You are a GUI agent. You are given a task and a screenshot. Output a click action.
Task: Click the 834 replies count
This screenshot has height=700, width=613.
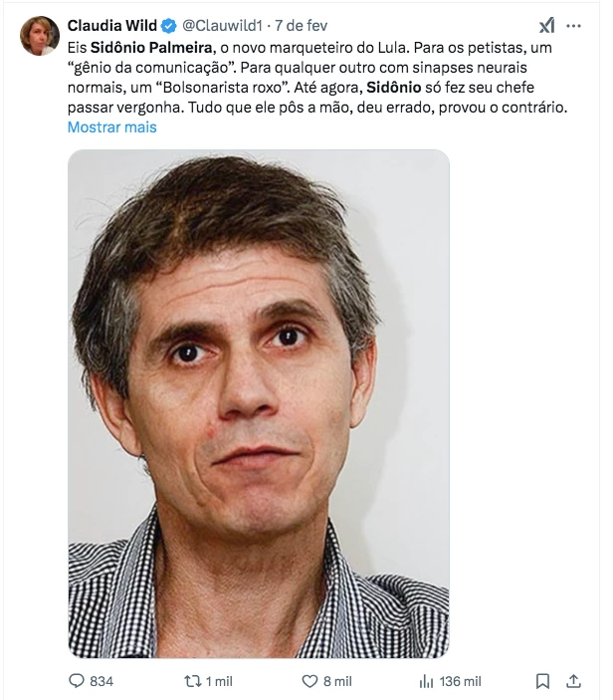pos(102,681)
